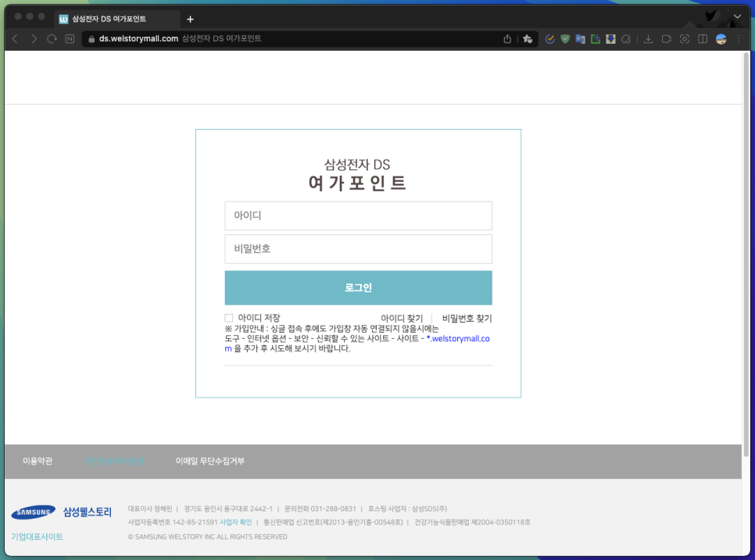
Task: Open the green shield adblock extension
Action: point(565,39)
